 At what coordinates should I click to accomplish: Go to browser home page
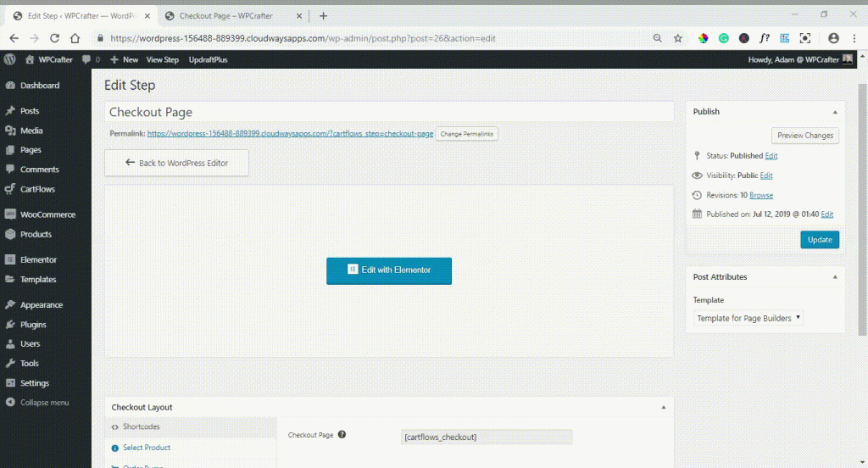coord(75,38)
